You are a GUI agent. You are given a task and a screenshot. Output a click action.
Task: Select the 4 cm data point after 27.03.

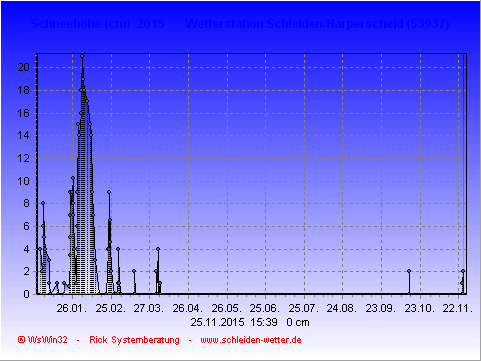pos(158,249)
